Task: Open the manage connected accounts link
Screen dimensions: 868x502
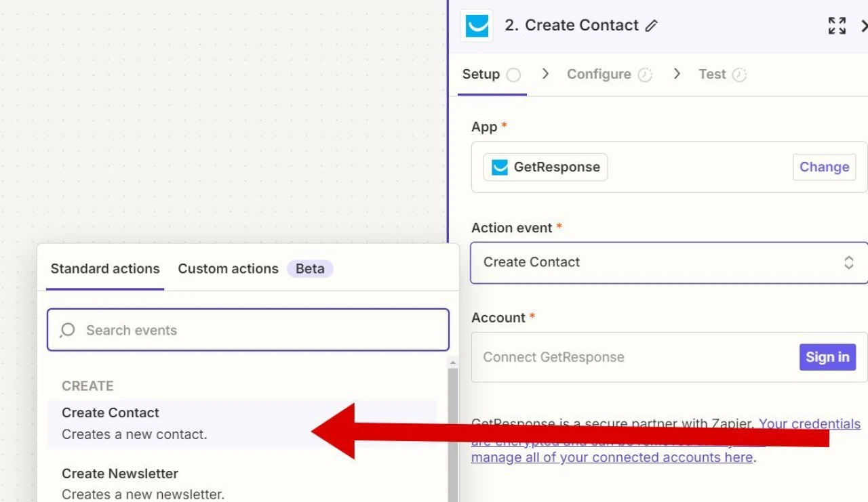Action: pyautogui.click(x=611, y=457)
